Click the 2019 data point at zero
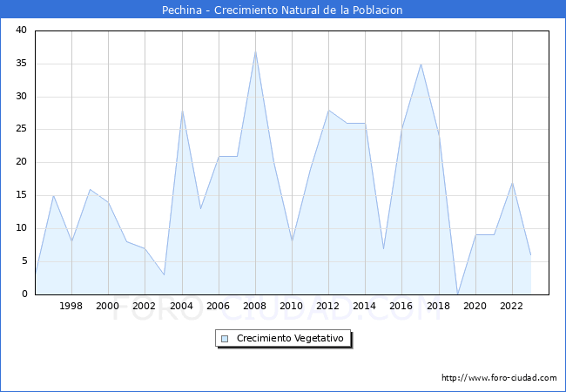 (x=458, y=294)
